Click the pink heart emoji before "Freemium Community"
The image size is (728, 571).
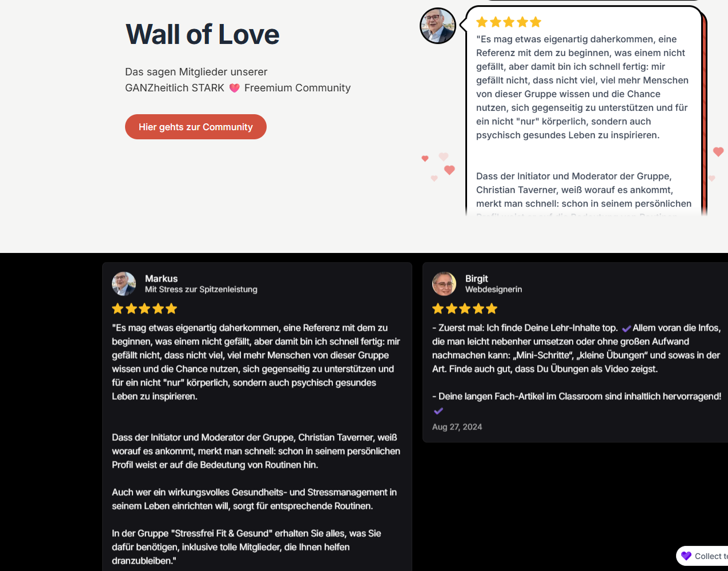234,88
